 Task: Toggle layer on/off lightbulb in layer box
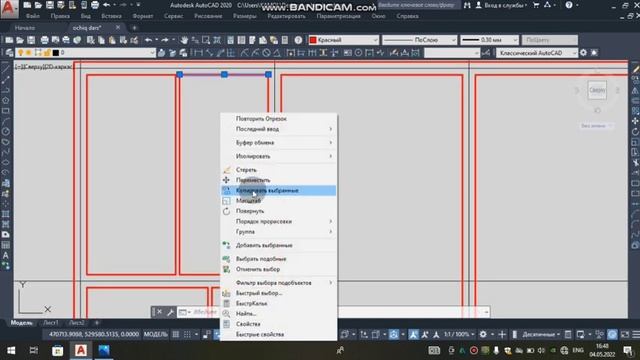click(x=20, y=53)
